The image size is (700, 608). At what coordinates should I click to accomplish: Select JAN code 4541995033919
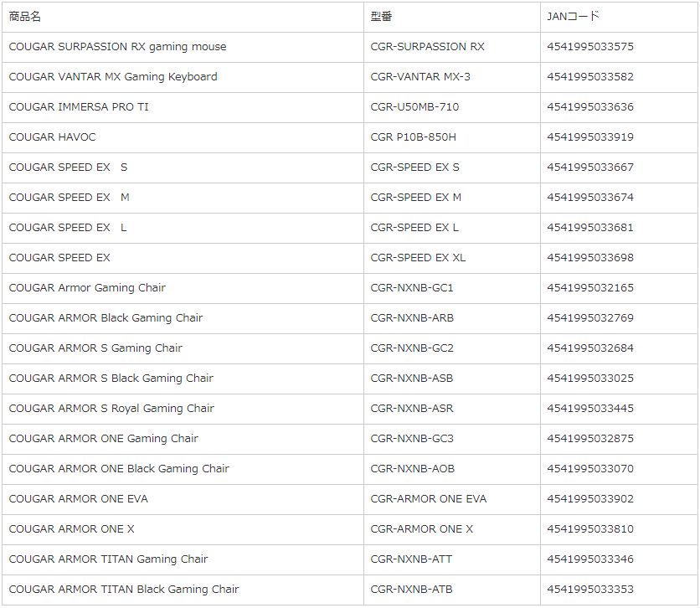[x=590, y=137]
